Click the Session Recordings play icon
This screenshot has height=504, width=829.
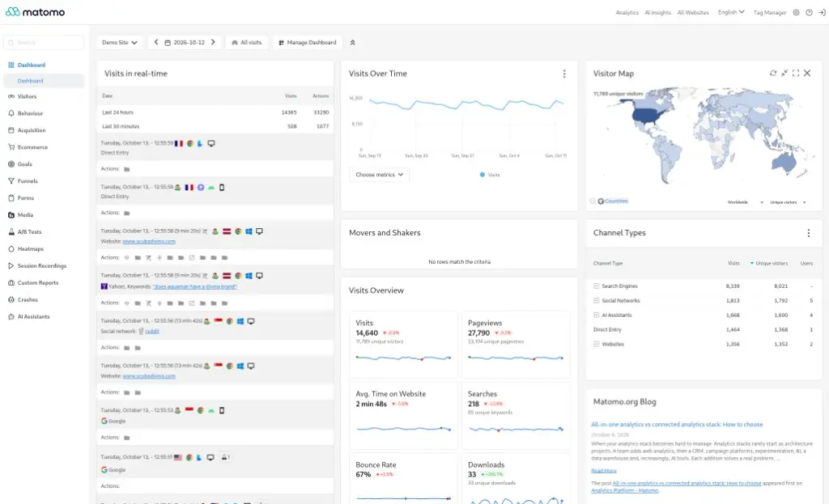click(11, 265)
